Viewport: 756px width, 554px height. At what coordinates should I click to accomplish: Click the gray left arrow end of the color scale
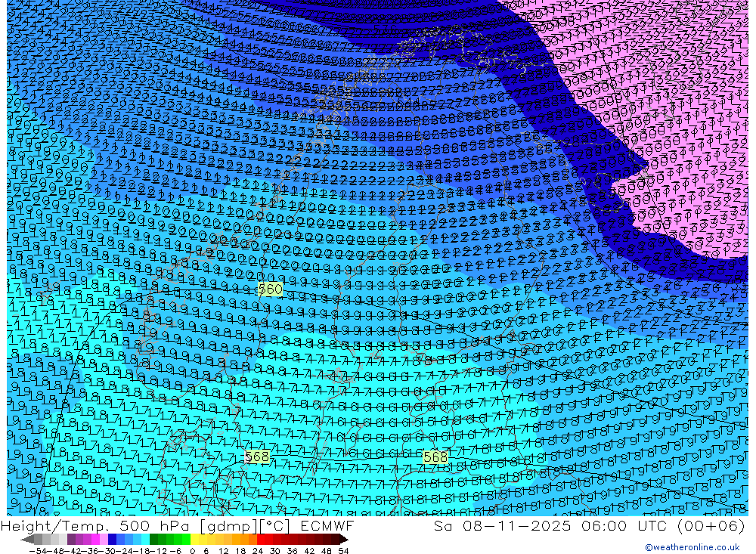[x=27, y=540]
